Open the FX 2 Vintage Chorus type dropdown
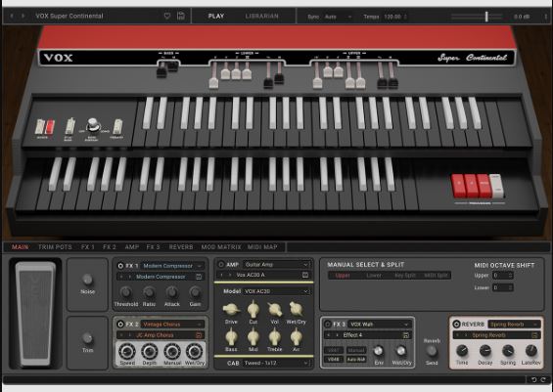 172,324
